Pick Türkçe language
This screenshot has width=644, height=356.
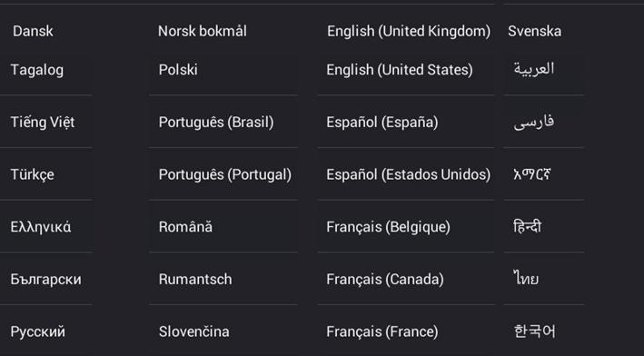click(x=32, y=174)
